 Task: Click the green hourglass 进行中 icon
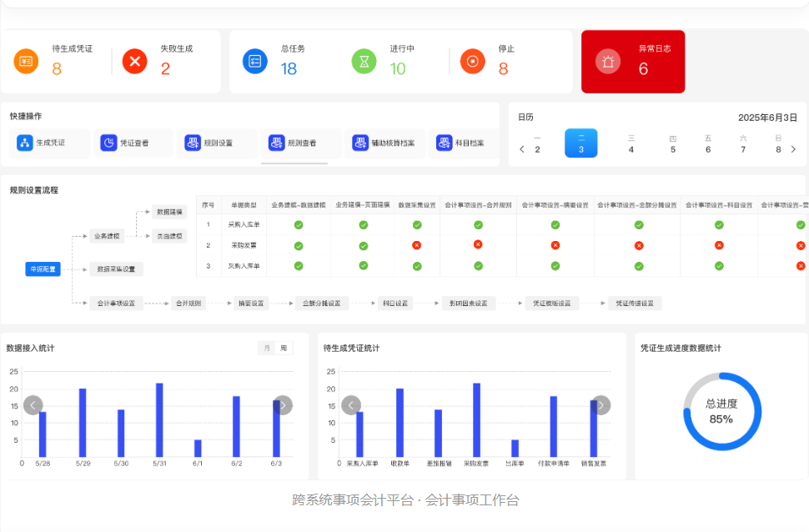364,62
